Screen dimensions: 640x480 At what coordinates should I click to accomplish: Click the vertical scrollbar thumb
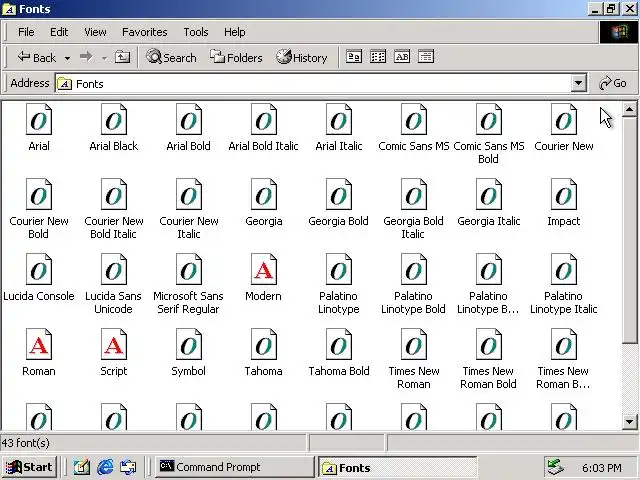click(x=629, y=229)
